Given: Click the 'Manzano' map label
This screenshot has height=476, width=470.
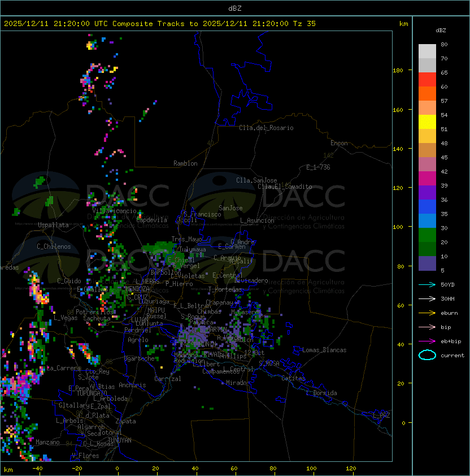Looking at the screenshot, I should (x=47, y=442).
